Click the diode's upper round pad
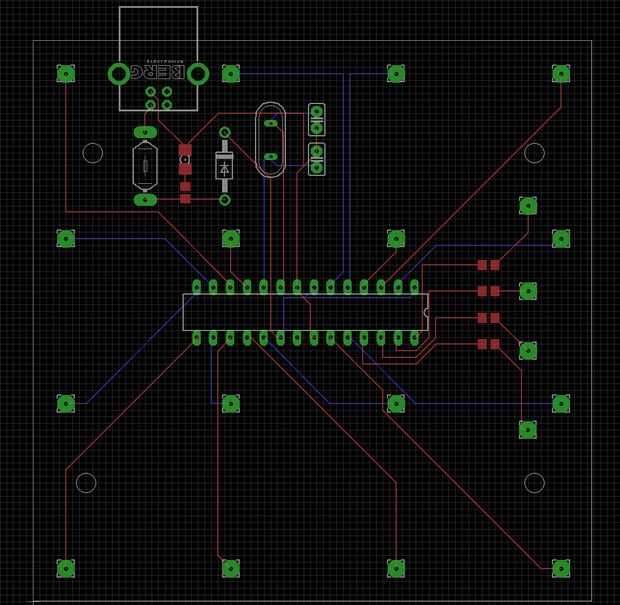 click(x=225, y=132)
